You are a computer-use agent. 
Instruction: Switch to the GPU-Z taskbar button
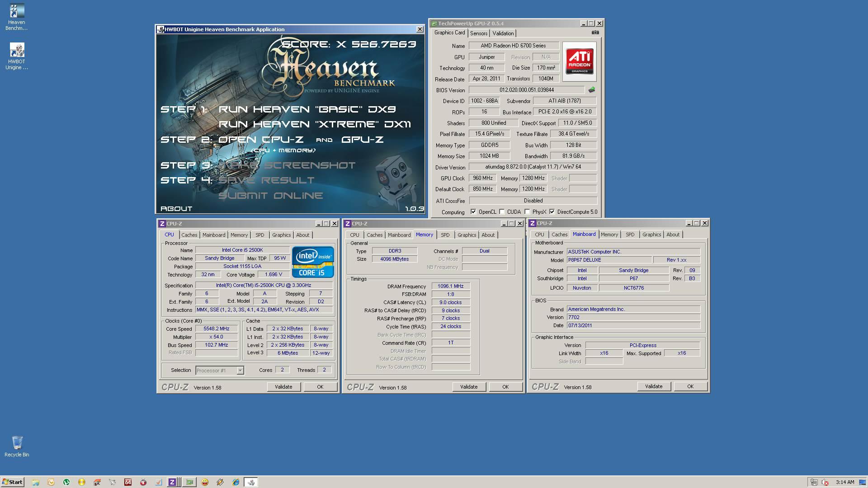tap(189, 482)
